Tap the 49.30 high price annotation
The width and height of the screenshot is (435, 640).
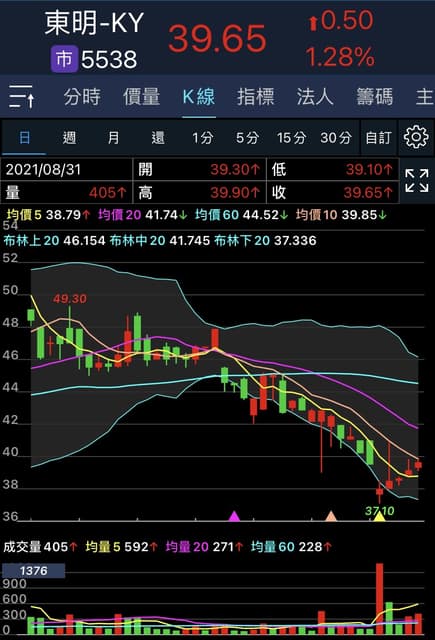click(x=70, y=299)
